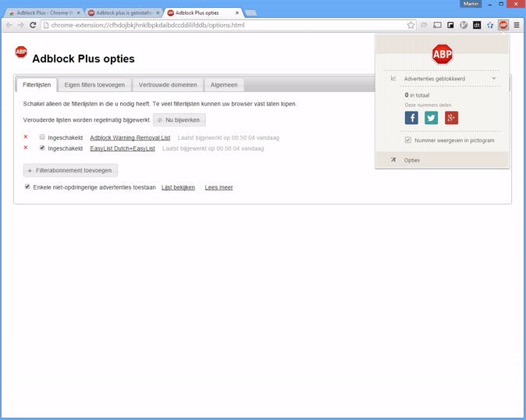Image resolution: width=526 pixels, height=420 pixels.
Task: Share blocked count on Twitter
Action: click(x=431, y=118)
